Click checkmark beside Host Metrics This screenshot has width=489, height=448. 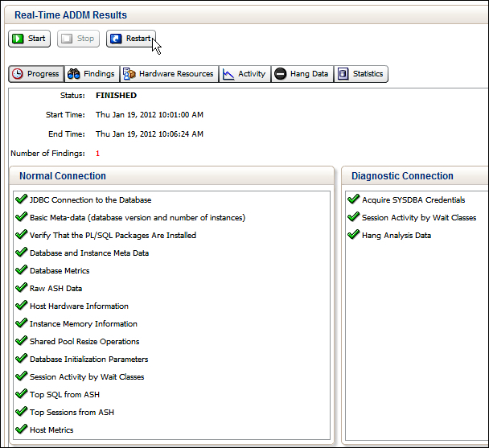[21, 430]
